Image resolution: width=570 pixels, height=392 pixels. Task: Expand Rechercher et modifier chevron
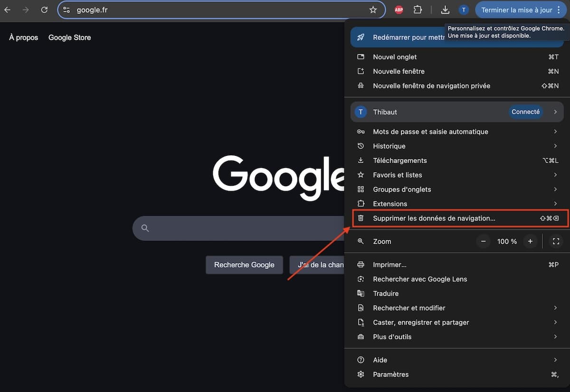555,308
